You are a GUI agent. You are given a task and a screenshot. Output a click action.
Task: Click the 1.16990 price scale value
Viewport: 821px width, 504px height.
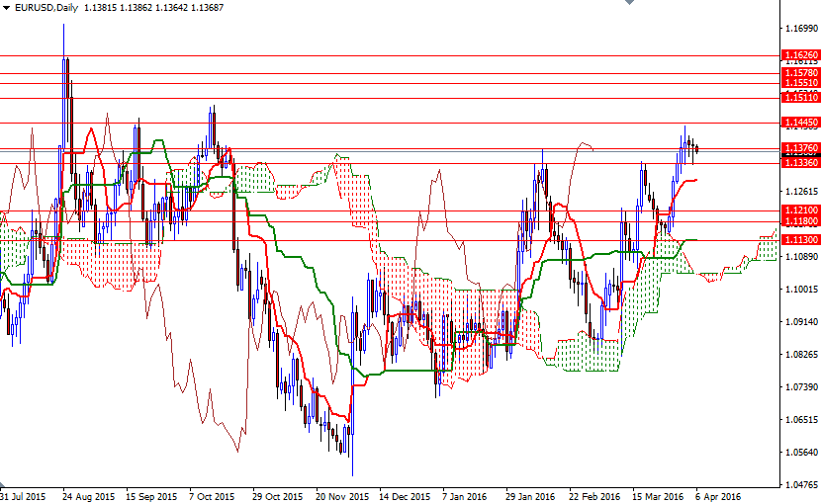tap(800, 30)
